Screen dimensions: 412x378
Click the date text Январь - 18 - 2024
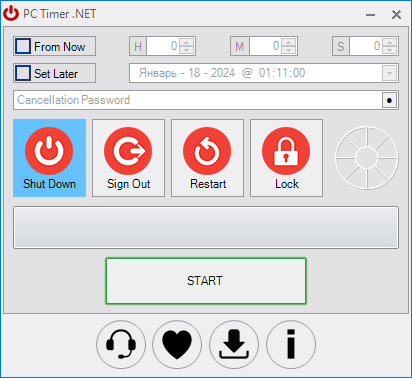[x=187, y=73]
